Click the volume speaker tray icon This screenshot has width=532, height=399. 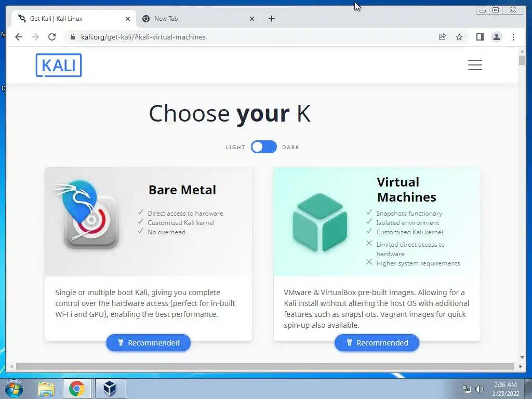pos(479,389)
